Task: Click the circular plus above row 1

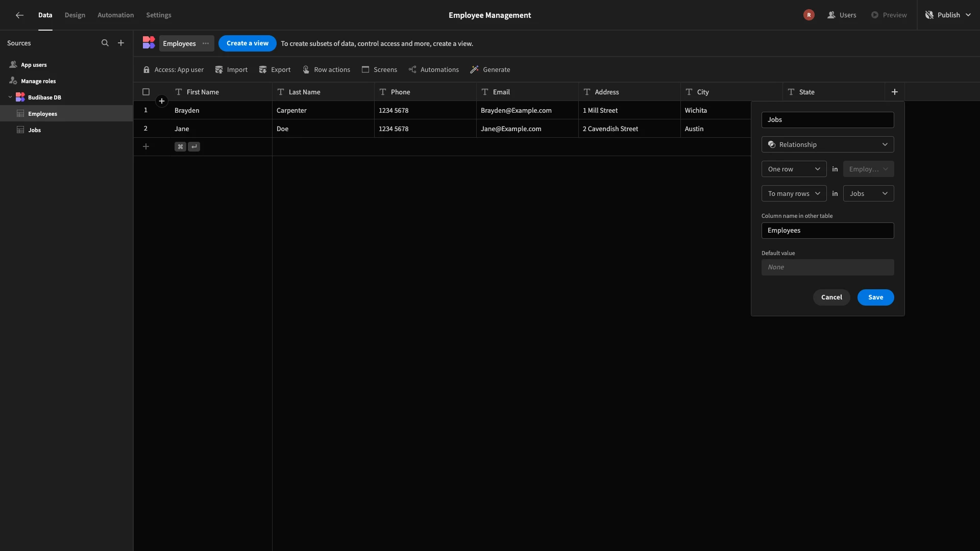Action: point(162,101)
